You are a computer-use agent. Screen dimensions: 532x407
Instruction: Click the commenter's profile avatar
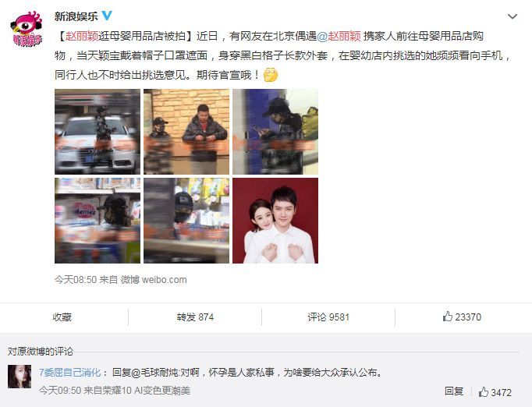20,377
